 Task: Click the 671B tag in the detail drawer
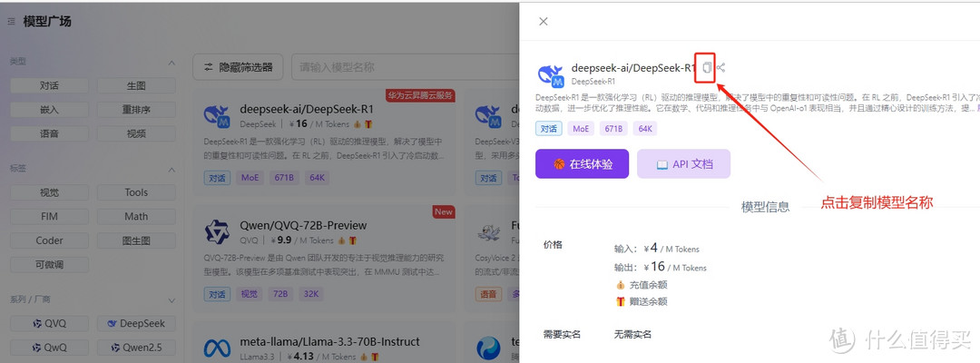pos(613,129)
